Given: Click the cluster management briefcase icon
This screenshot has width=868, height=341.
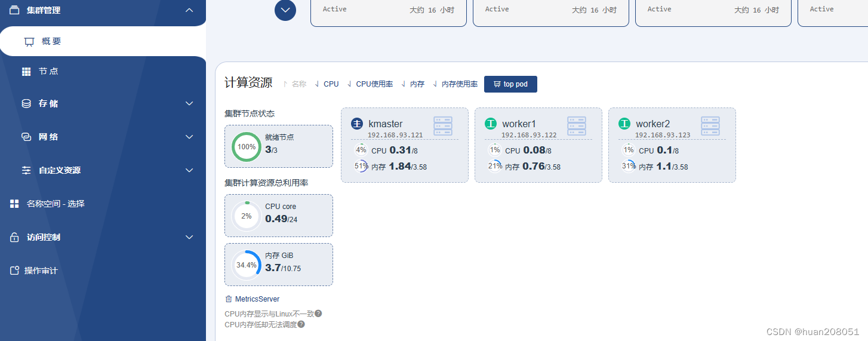Looking at the screenshot, I should 14,10.
